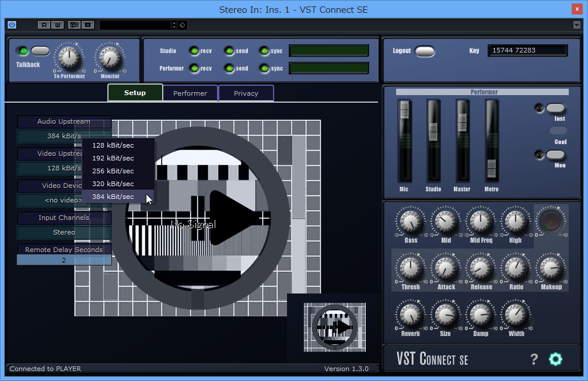Click the A/B compare settings icon
This screenshot has height=381, width=588.
(x=74, y=25)
